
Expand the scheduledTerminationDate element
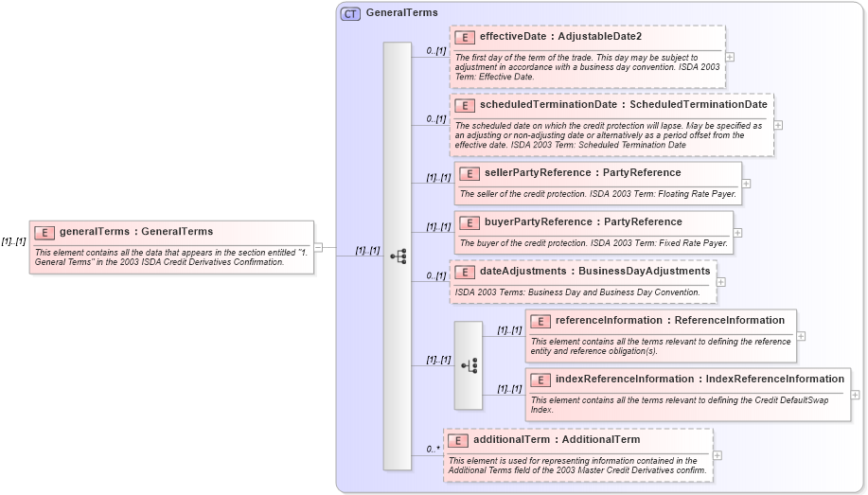(x=778, y=125)
